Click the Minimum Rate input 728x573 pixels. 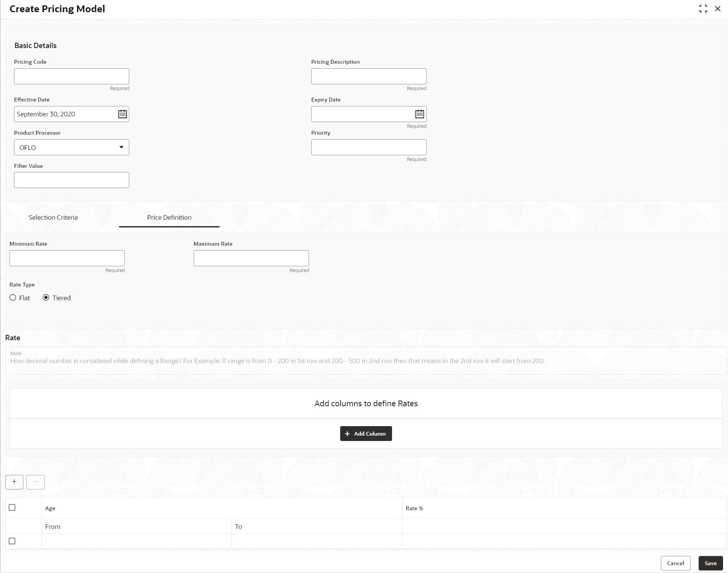point(67,258)
